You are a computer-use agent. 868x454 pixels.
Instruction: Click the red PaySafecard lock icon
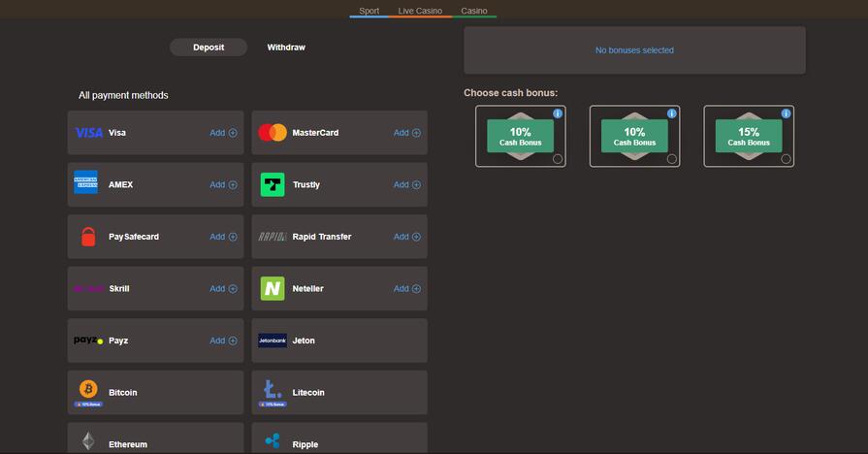coord(88,237)
